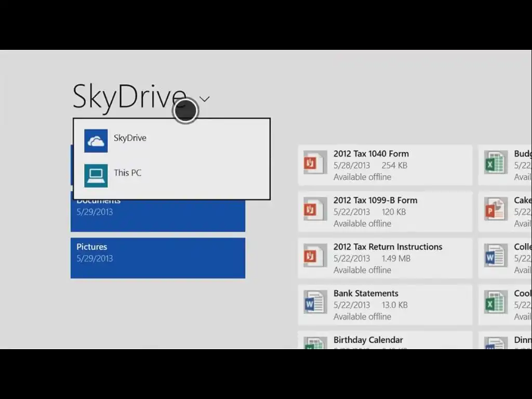532x399 pixels.
Task: Click PDF icon of 2012 Tax 1099-B Form
Action: (315, 209)
